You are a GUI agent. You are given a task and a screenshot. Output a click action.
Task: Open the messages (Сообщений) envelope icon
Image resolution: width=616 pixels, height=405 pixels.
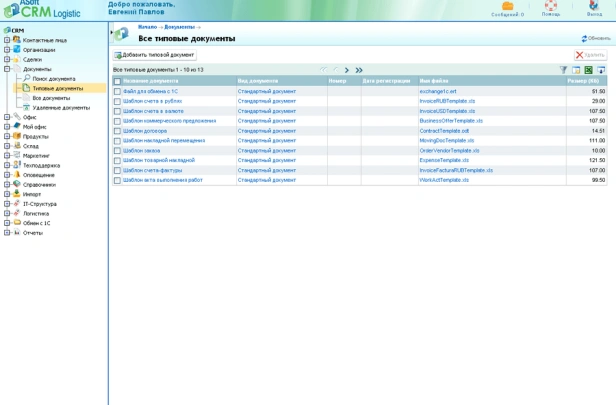pos(507,7)
